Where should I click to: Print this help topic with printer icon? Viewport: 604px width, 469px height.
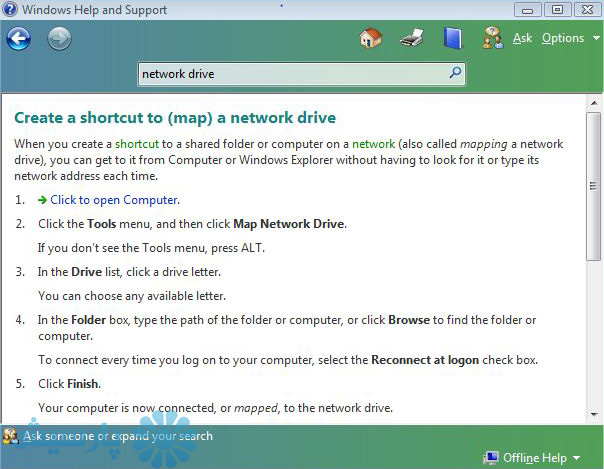point(412,38)
